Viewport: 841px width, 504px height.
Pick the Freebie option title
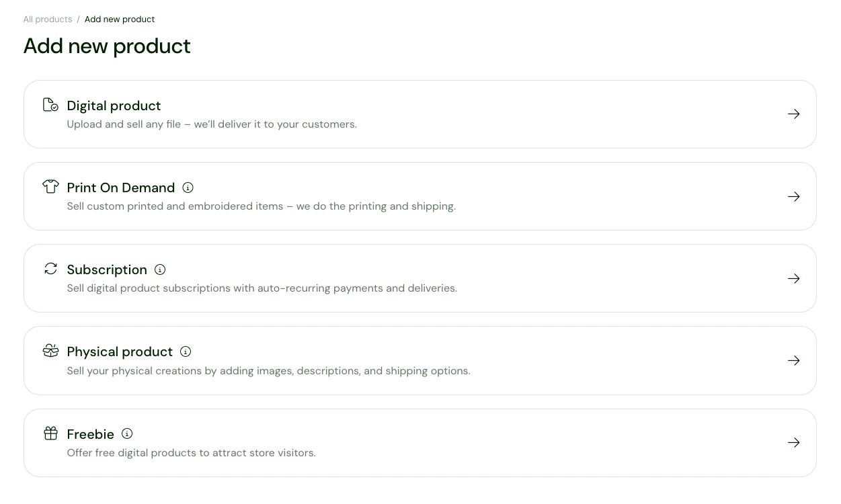(91, 434)
